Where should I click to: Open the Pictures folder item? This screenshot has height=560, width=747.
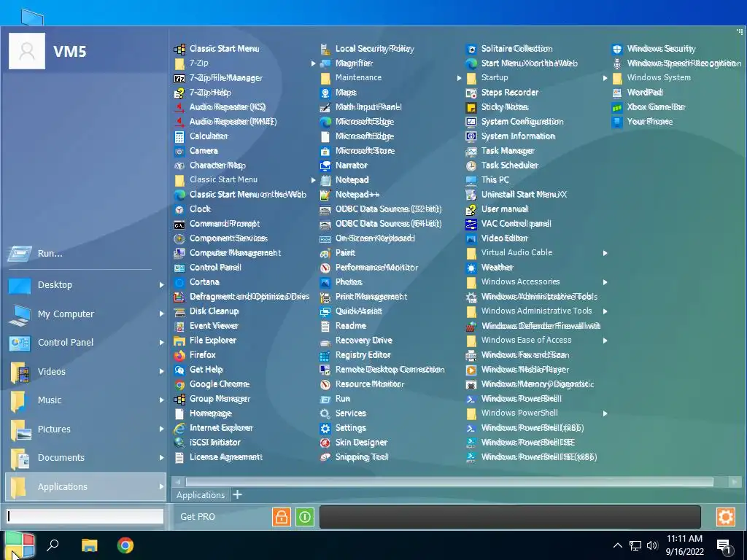(x=86, y=429)
